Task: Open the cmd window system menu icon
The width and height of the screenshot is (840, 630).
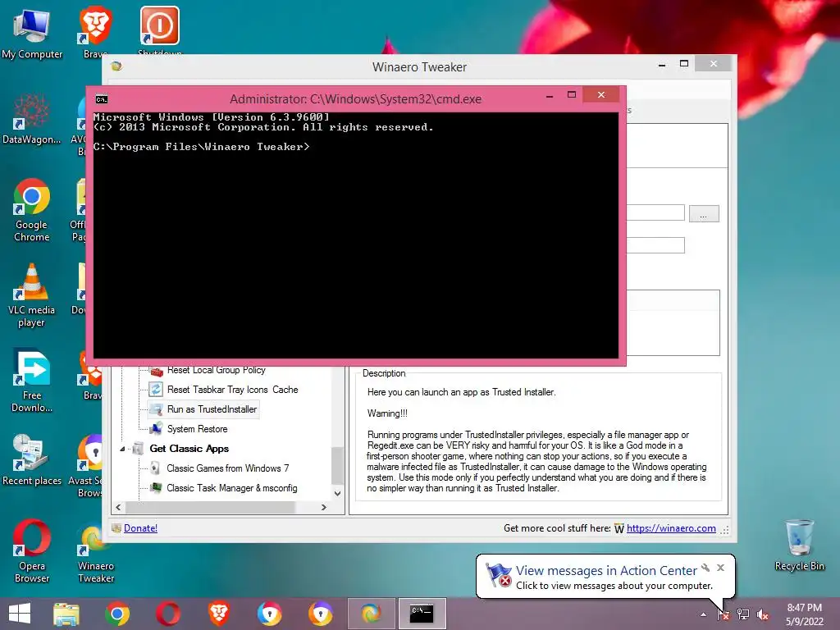Action: (102, 99)
